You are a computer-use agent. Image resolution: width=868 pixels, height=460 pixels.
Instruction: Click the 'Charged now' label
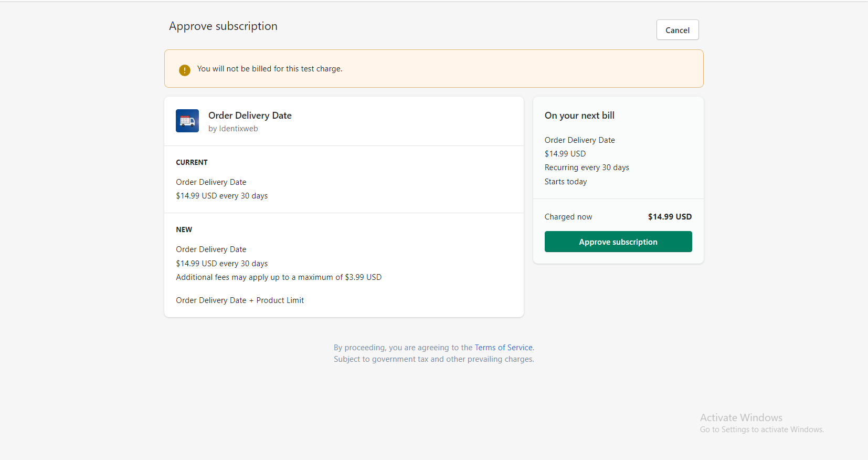pyautogui.click(x=568, y=217)
